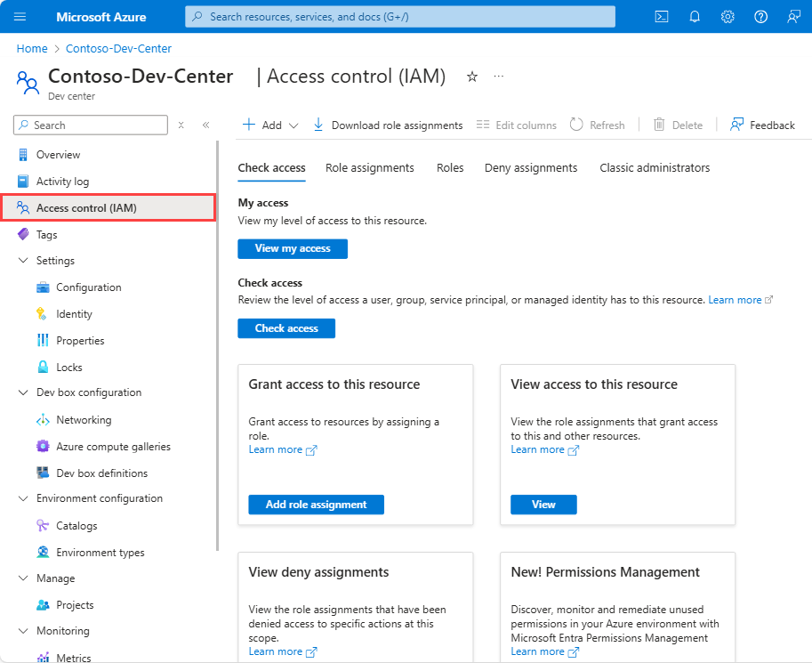Open the Classic administrators tab
Viewport: 812px width, 663px height.
click(x=655, y=167)
